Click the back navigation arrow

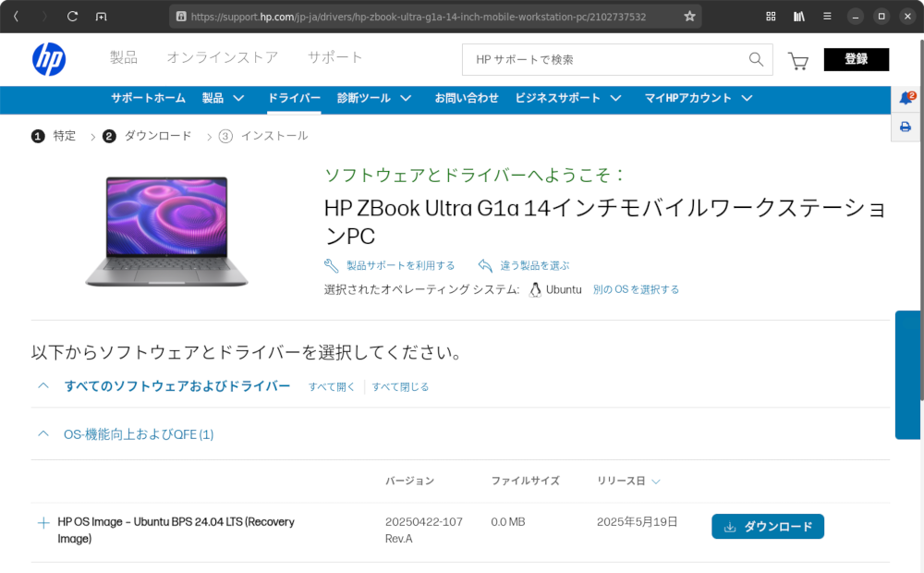click(15, 16)
